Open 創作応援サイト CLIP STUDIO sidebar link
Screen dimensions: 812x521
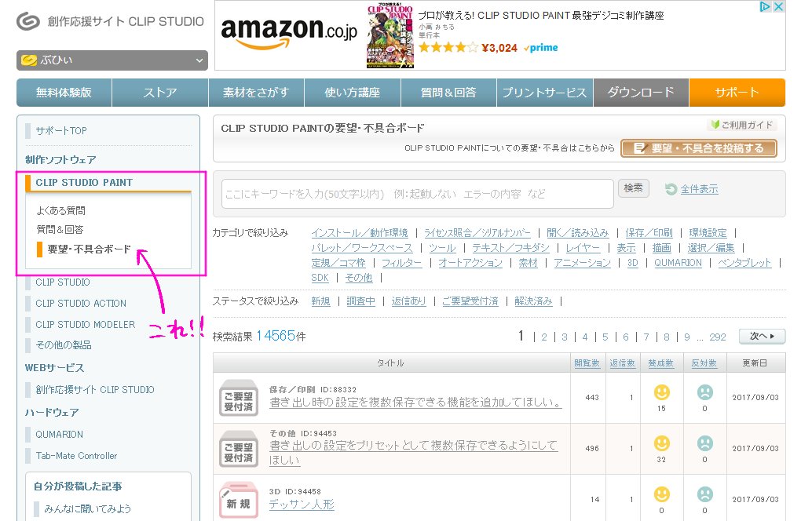click(x=95, y=390)
